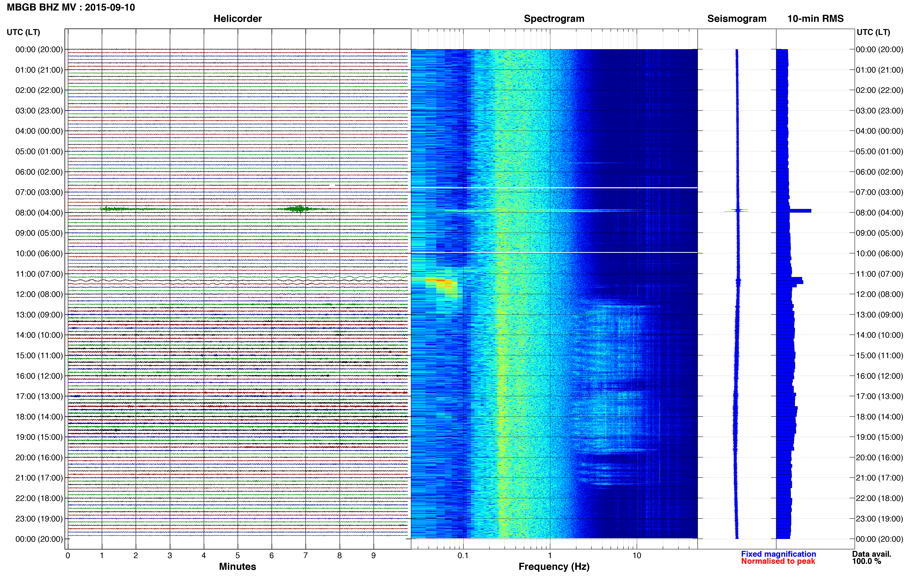Click the 'Data avail.' label
This screenshot has height=578, width=924.
pyautogui.click(x=872, y=554)
